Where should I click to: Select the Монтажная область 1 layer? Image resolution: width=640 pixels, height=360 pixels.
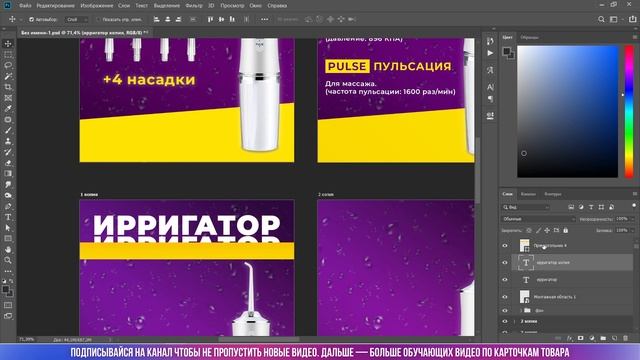coord(572,297)
